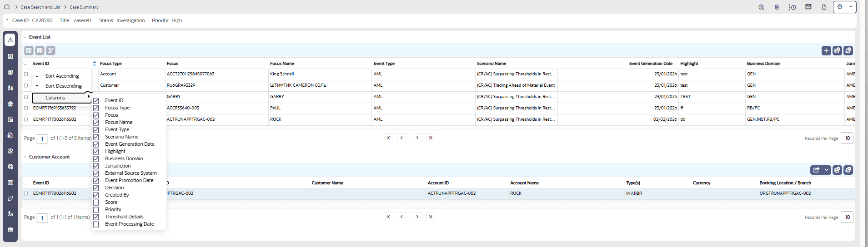Click cell ACCT2701125845077063
Viewport: 868px width, 247px height.
click(191, 74)
